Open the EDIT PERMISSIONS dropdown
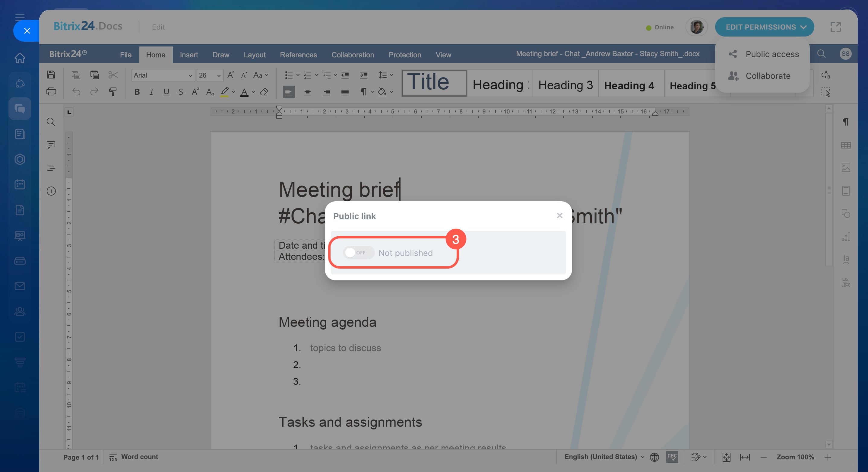Screen dimensions: 868x472 point(764,27)
